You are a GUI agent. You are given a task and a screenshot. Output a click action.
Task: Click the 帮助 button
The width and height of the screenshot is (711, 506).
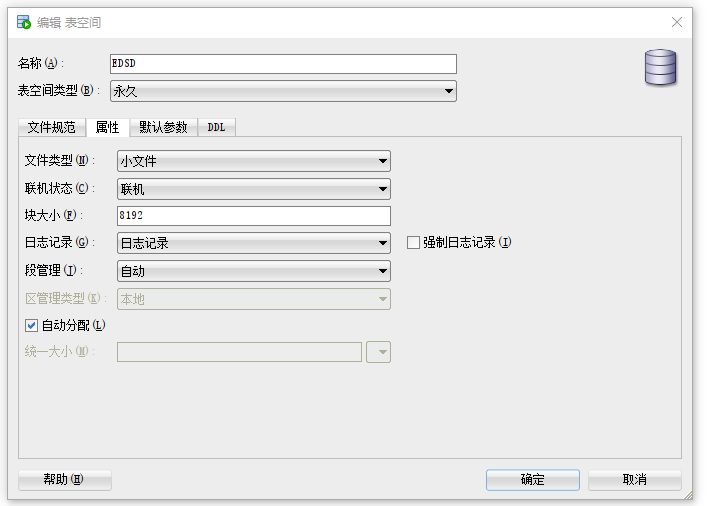64,480
